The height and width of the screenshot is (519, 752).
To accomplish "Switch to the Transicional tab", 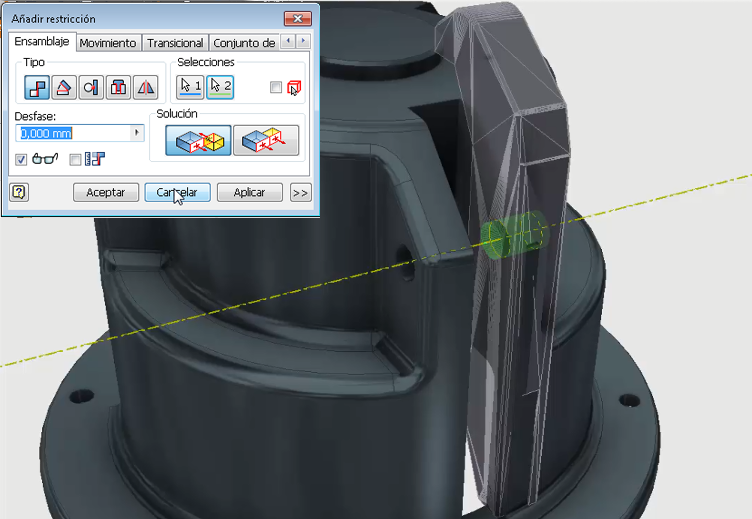I will point(175,43).
